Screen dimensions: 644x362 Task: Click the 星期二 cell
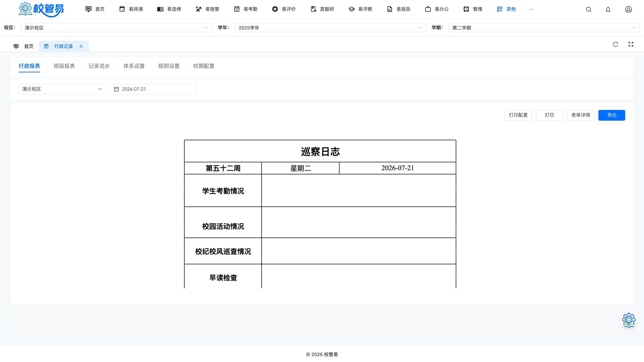coord(301,168)
